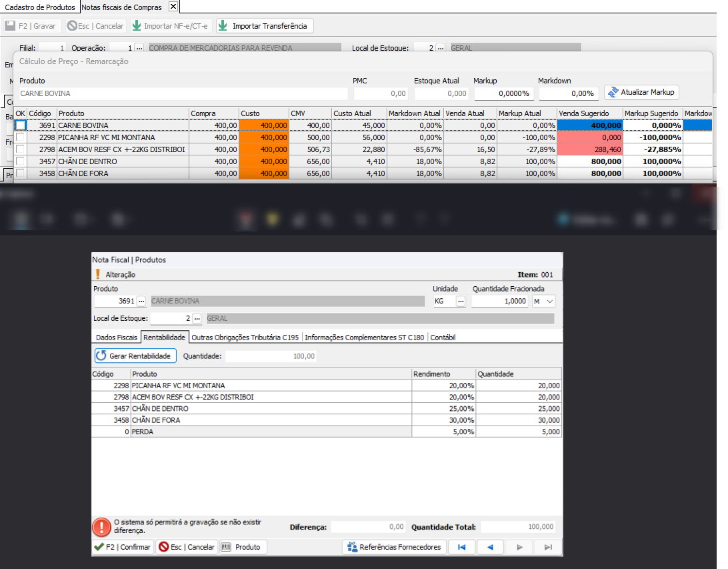Image resolution: width=728 pixels, height=569 pixels.
Task: Go to previous record arrow
Action: click(490, 547)
